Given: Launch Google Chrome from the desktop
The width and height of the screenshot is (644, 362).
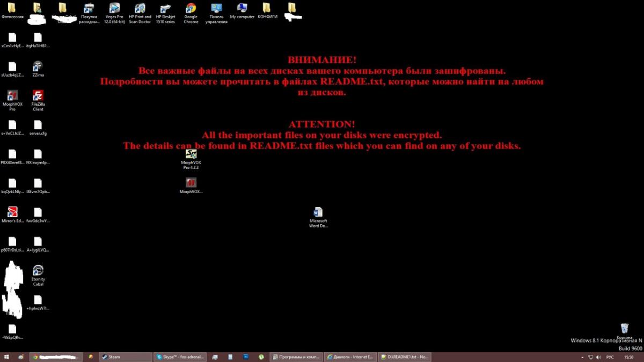Looking at the screenshot, I should pos(191,9).
